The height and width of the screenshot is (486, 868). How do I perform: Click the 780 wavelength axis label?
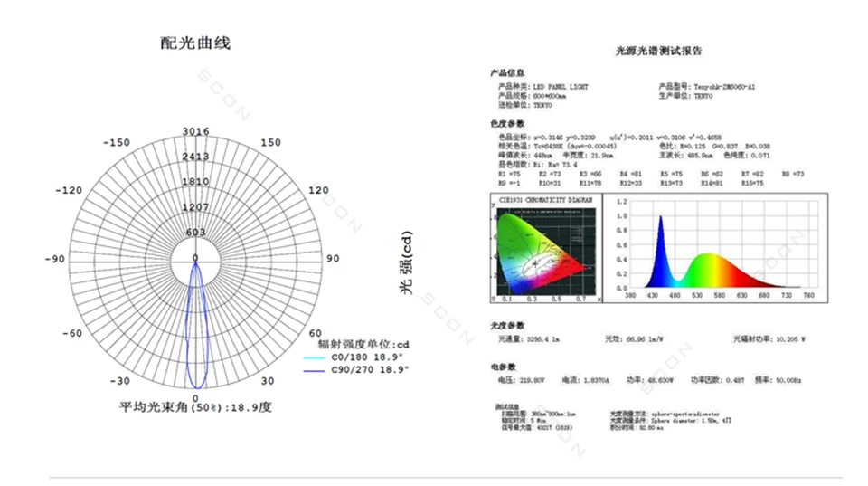(808, 295)
